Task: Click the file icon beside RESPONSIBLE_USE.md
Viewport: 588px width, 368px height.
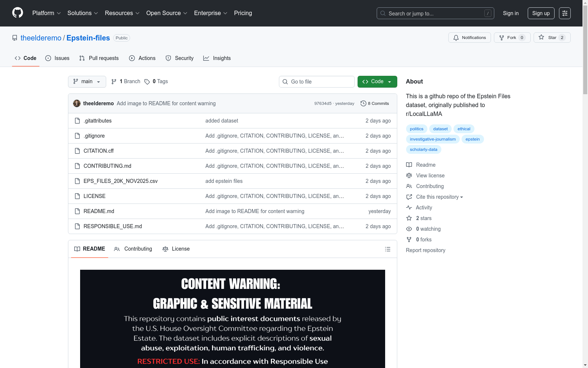Action: [77, 226]
